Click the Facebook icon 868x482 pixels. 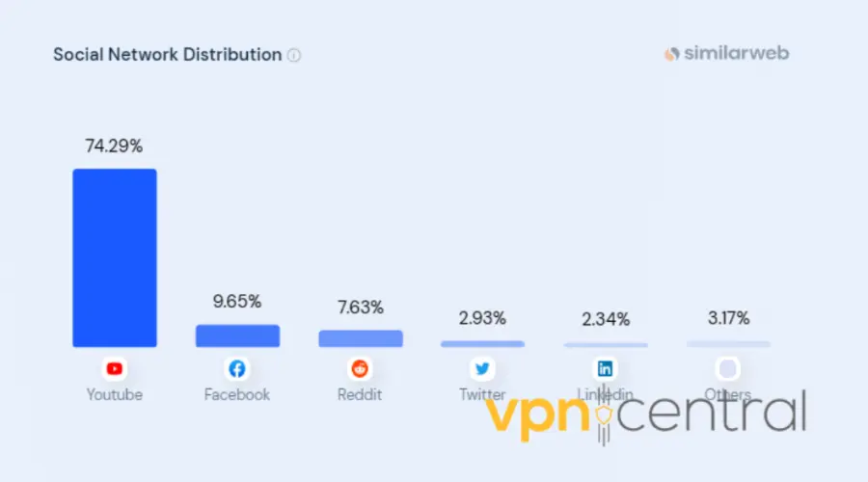pos(237,368)
